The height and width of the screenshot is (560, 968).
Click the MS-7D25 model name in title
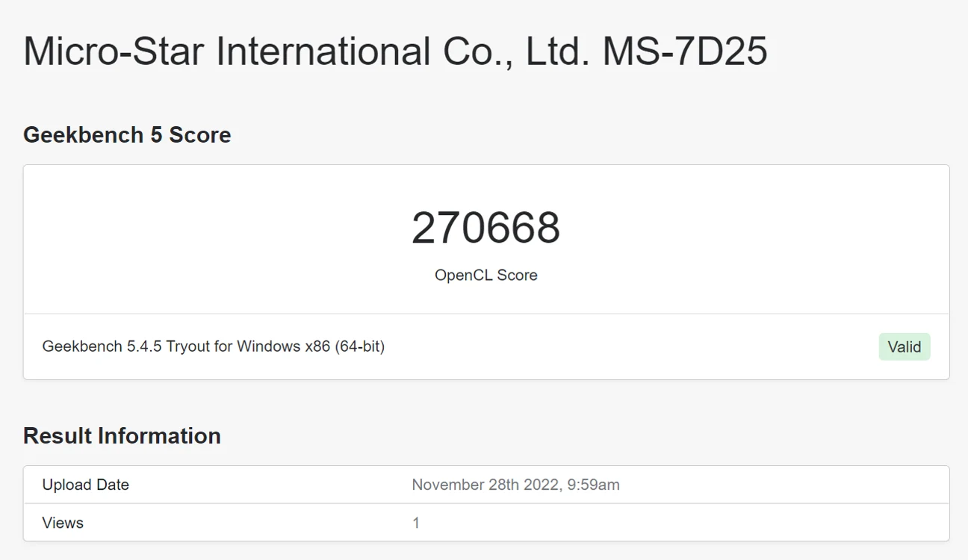685,52
